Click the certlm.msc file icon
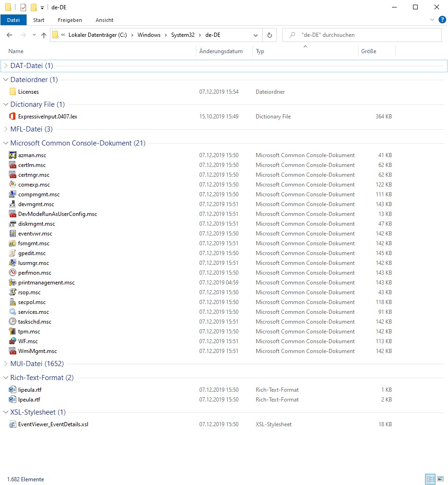This screenshot has height=485, width=448. [13, 165]
